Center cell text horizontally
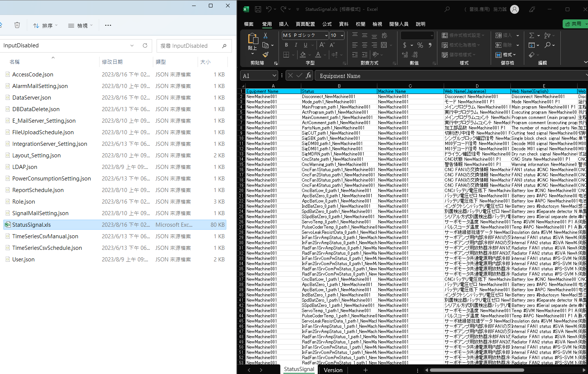Viewport: 588px width, 374px height. pyautogui.click(x=365, y=45)
